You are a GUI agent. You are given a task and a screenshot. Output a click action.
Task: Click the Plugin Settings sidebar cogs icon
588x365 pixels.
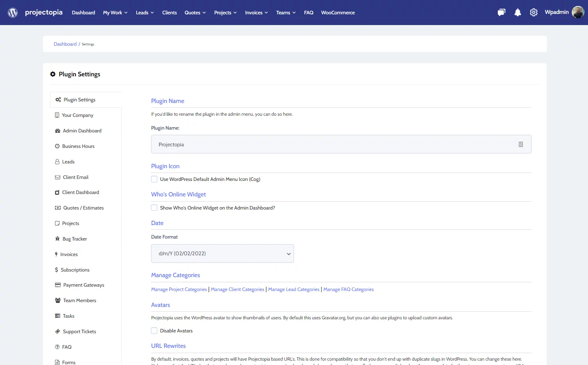[58, 100]
